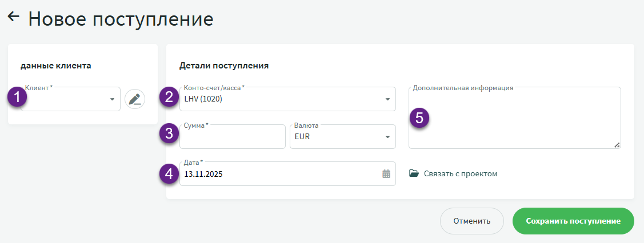This screenshot has height=243, width=644.
Task: Focus the Сумма input field
Action: [231, 138]
